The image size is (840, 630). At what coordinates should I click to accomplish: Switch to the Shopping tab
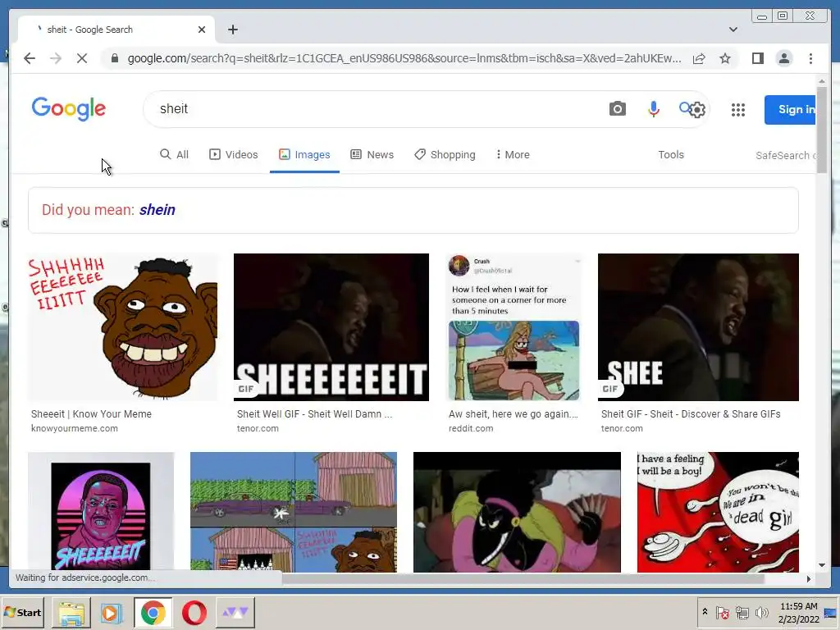tap(445, 155)
